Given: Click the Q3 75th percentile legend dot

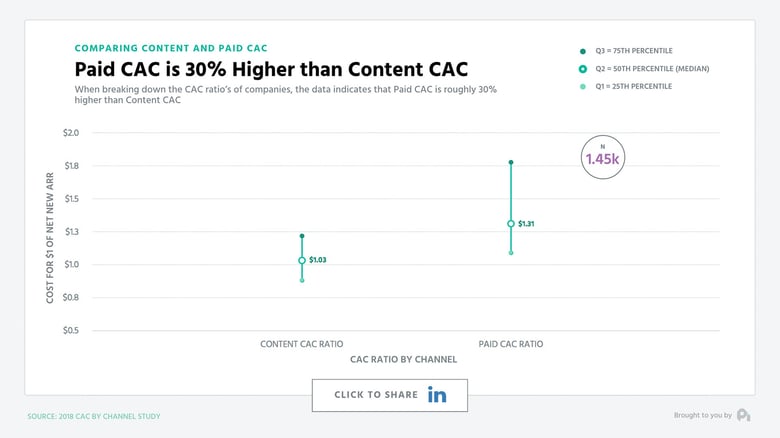Looking at the screenshot, I should (x=583, y=51).
